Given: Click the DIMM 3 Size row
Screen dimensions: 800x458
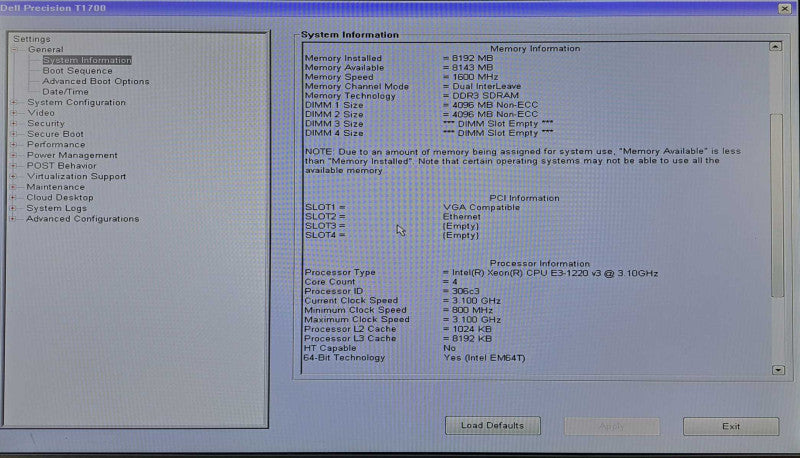Looking at the screenshot, I should [x=429, y=124].
